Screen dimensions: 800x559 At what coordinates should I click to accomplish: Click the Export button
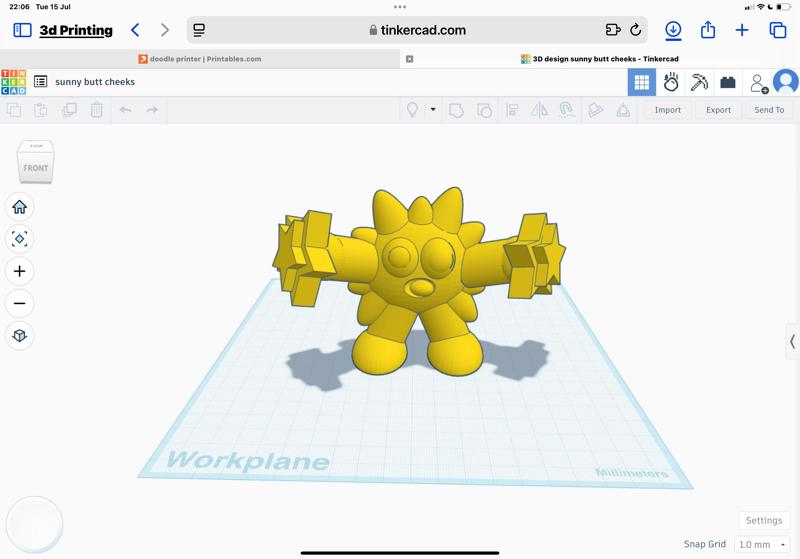pyautogui.click(x=718, y=110)
